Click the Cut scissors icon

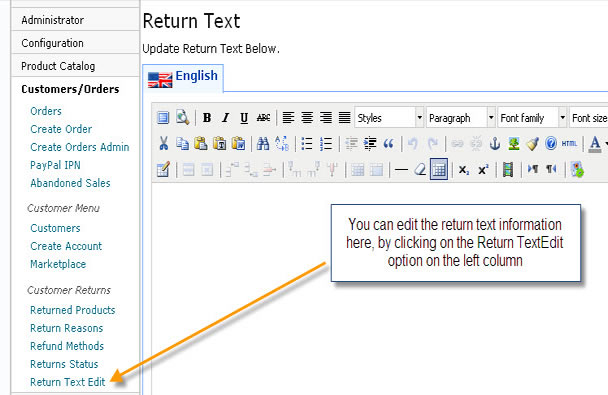(164, 143)
